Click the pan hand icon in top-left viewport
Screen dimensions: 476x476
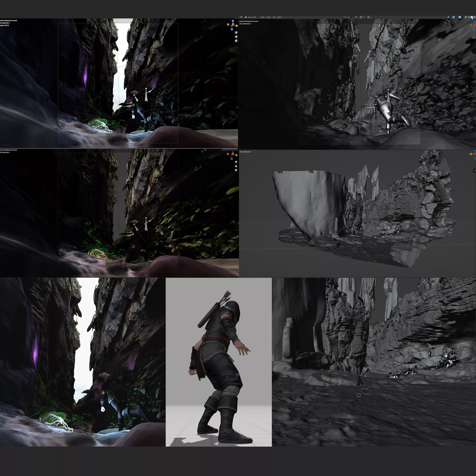pyautogui.click(x=236, y=36)
